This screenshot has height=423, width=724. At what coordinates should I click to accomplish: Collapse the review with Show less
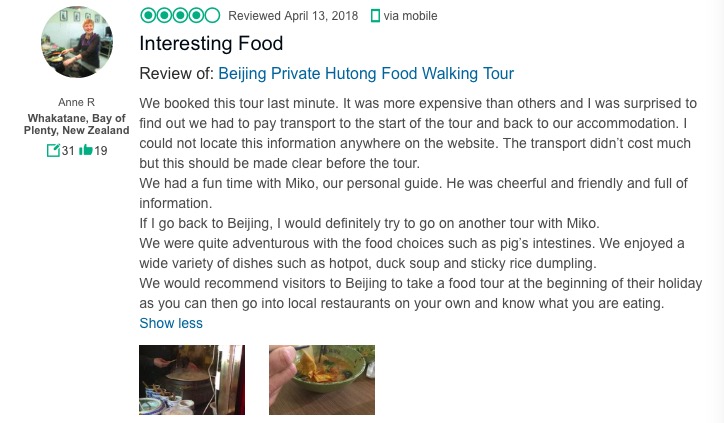[x=171, y=323]
